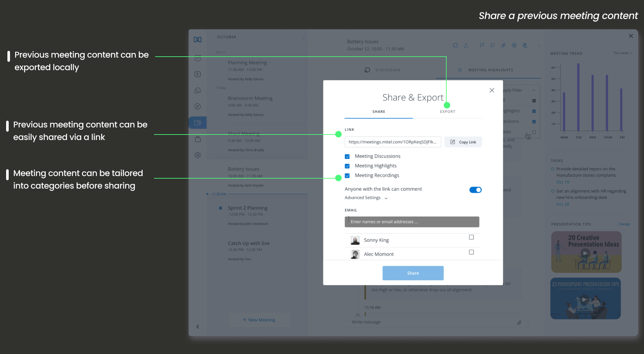Close the Share & Export dialog
The image size is (644, 354).
[492, 90]
